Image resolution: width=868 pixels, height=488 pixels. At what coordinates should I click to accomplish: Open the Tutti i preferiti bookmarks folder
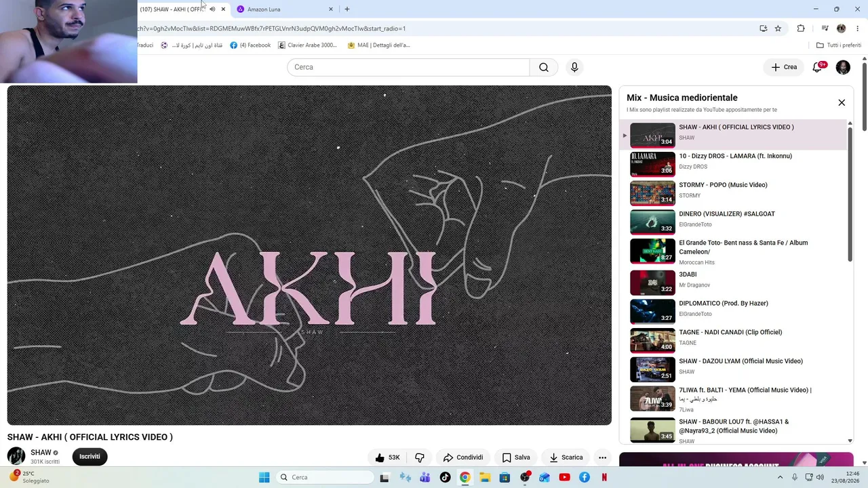click(x=839, y=45)
